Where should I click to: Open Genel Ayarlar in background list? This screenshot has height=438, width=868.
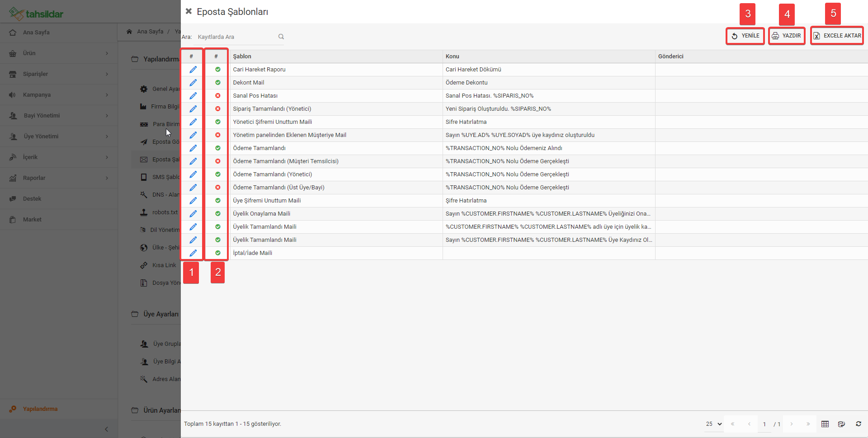tap(160, 89)
